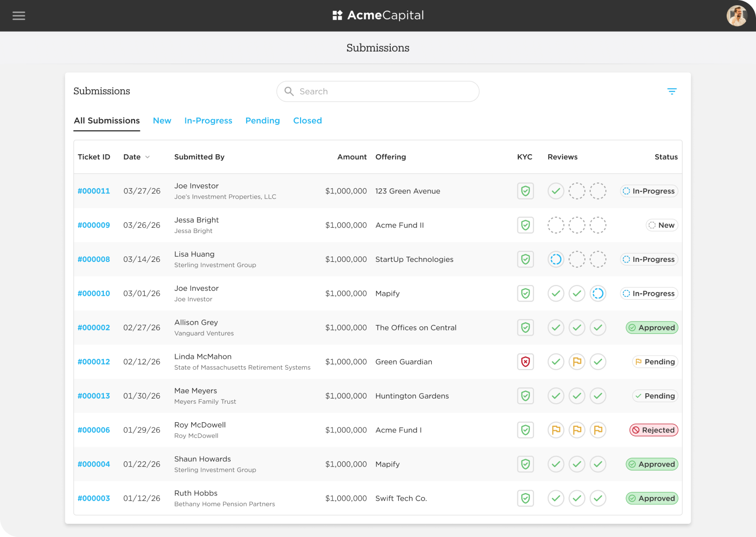Click last flagged review icon for Roy McDowell
The height and width of the screenshot is (537, 756).
598,430
